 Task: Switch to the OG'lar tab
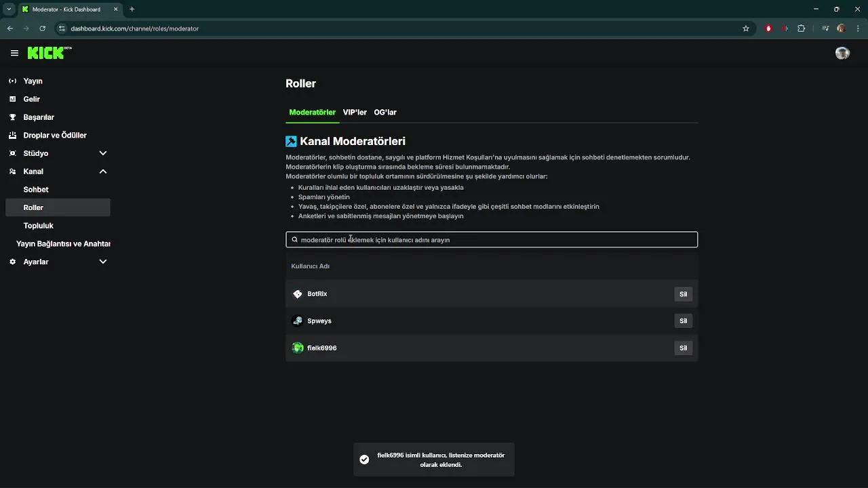(x=385, y=113)
